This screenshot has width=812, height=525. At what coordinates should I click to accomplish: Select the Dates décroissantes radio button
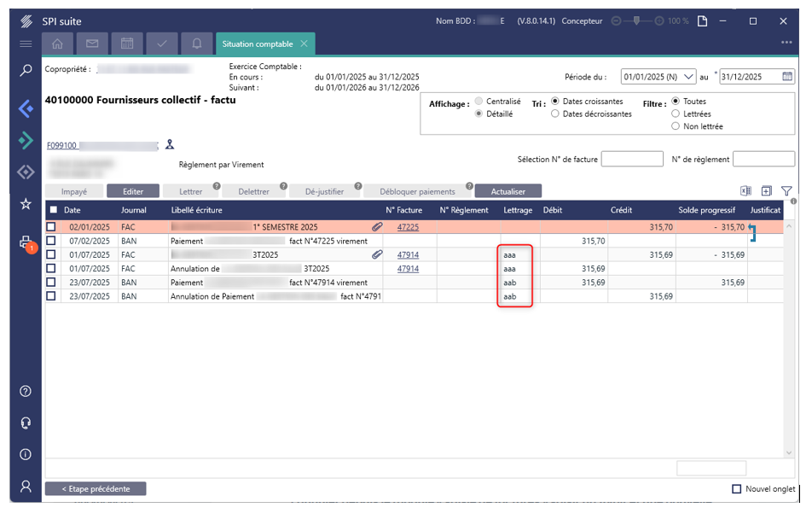click(555, 114)
